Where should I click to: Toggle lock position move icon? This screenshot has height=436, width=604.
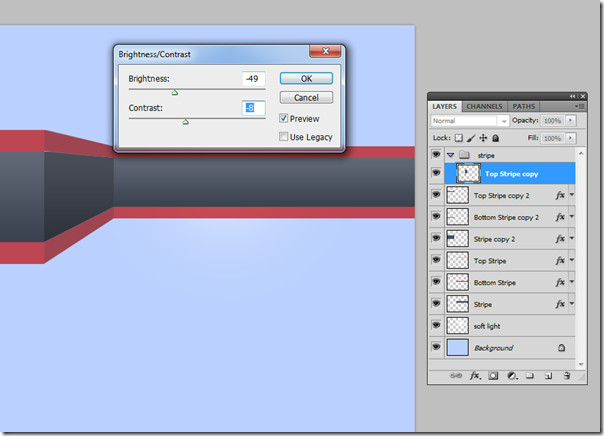pos(483,138)
